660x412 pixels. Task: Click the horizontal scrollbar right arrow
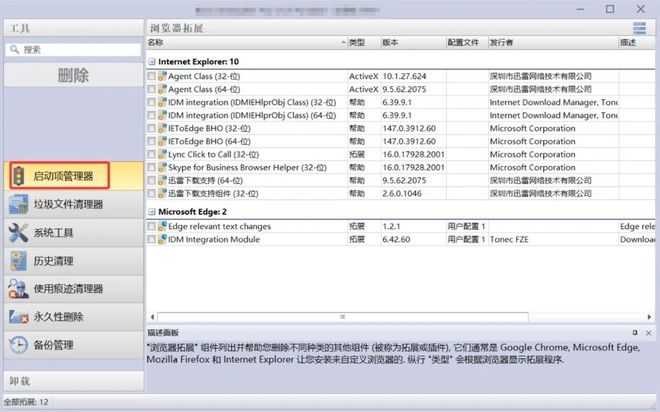pos(649,317)
